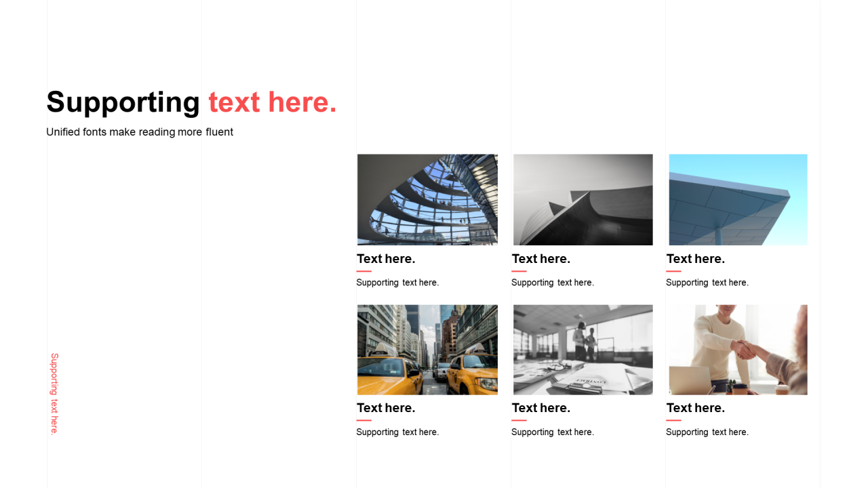Click the red 'text here.' in main title
868x488 pixels.
[272, 102]
